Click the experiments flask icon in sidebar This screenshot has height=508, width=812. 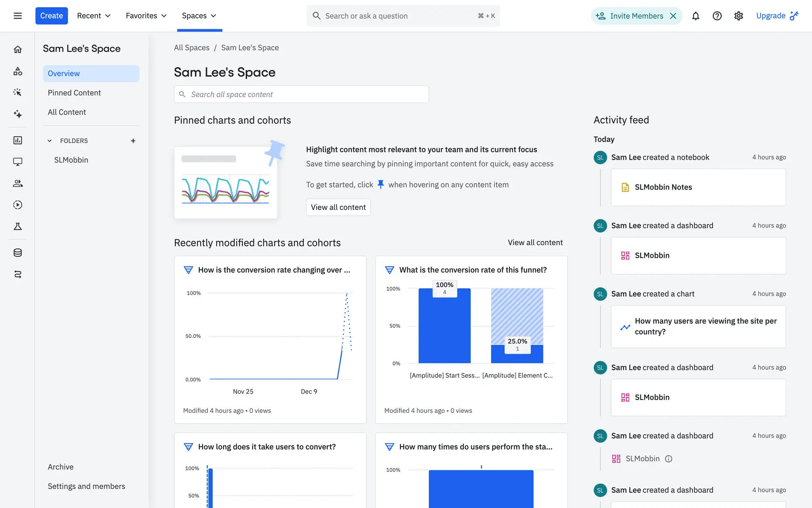17,226
